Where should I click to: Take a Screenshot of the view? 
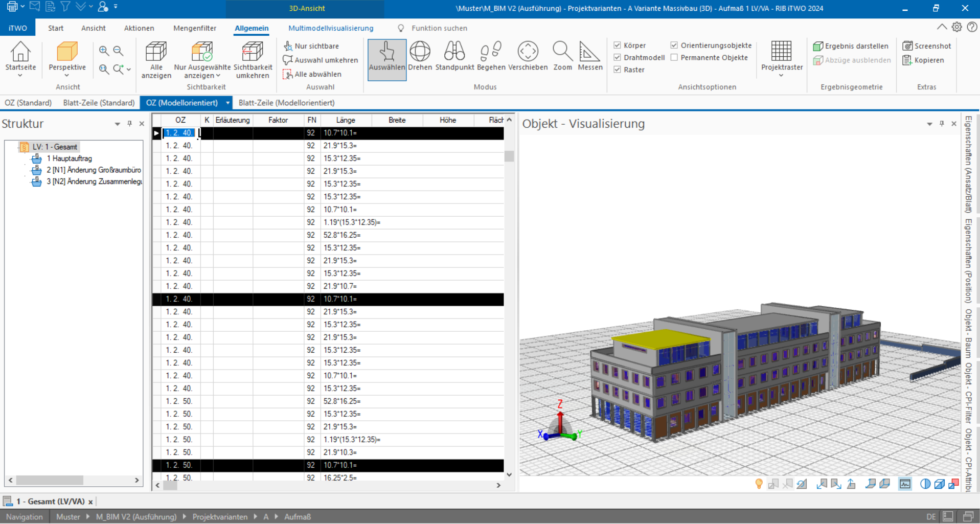click(x=927, y=46)
